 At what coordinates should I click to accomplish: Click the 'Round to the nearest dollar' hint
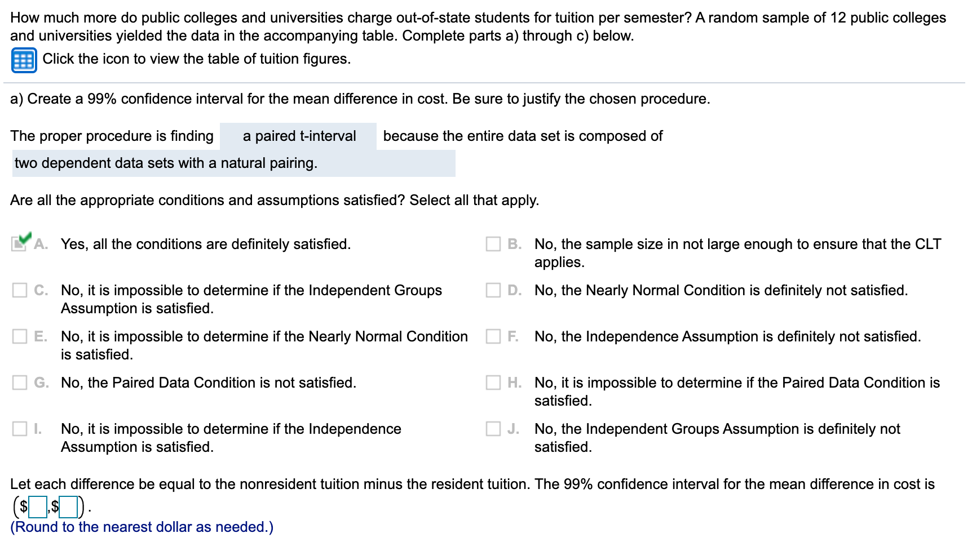tap(142, 527)
